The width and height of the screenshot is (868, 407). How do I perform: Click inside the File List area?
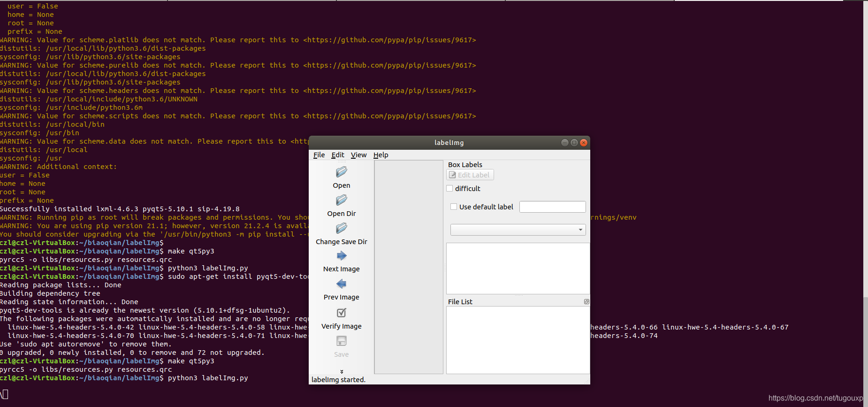pyautogui.click(x=518, y=340)
